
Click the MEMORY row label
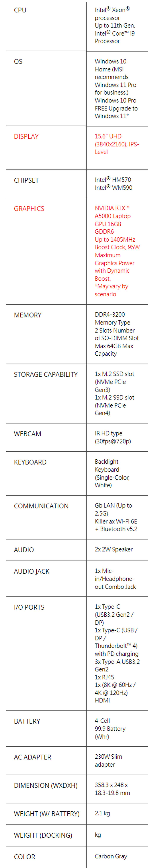(28, 315)
